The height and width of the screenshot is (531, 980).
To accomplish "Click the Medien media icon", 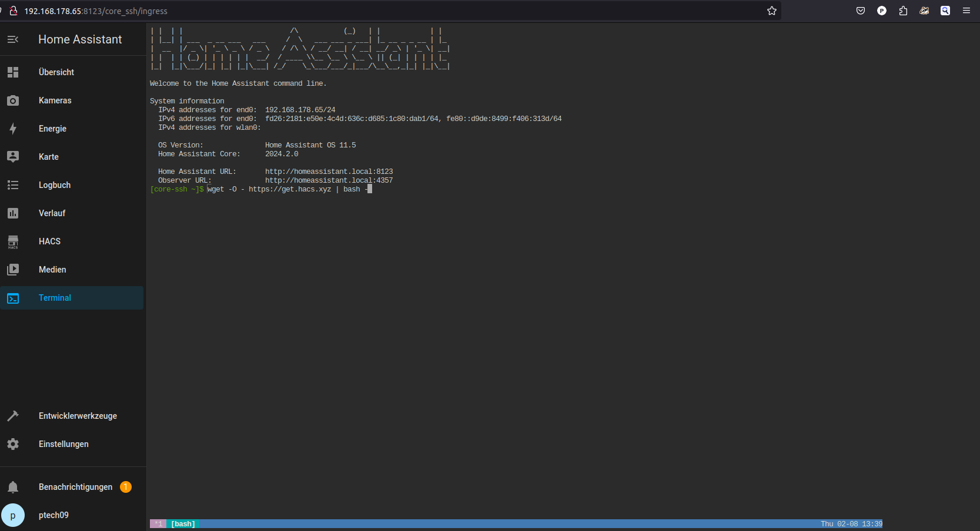I will pyautogui.click(x=13, y=270).
